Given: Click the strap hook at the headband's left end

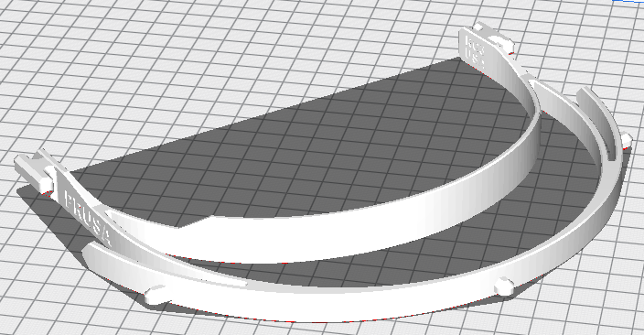Looking at the screenshot, I should coord(34,173).
